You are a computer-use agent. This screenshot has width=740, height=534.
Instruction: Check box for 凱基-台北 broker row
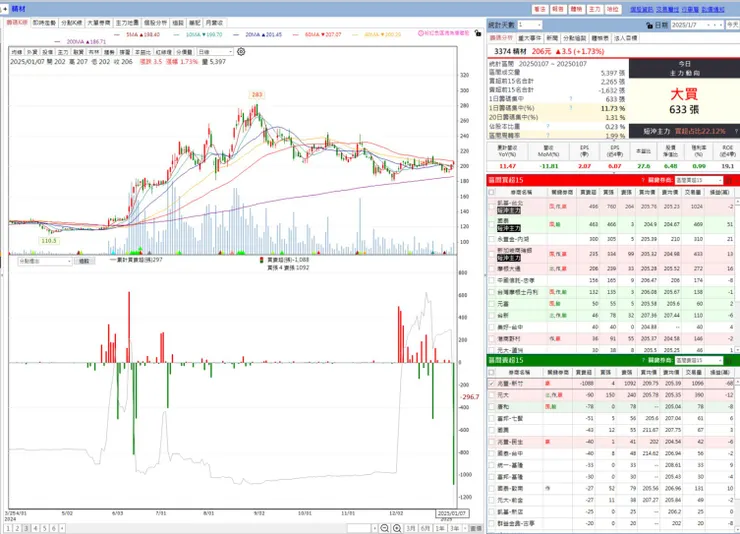click(x=491, y=207)
